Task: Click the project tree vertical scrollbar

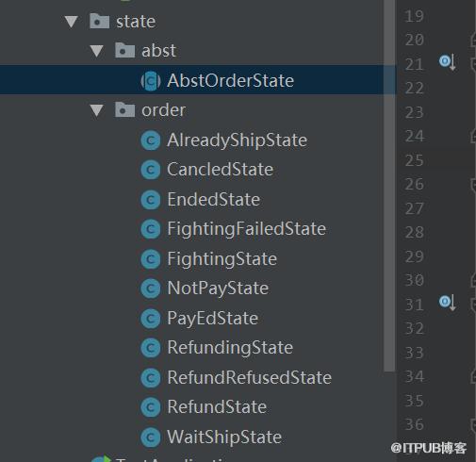Action: click(x=389, y=186)
